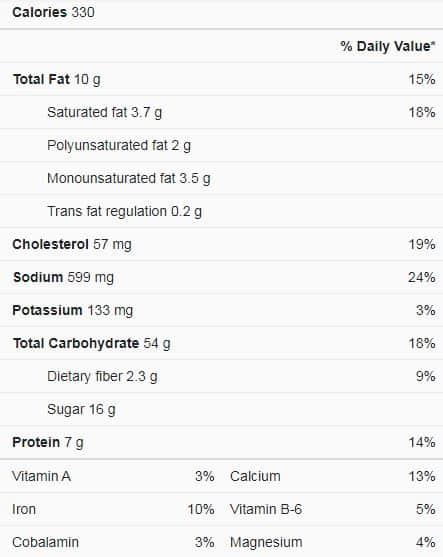Click the Sugar 16 g entry
This screenshot has height=557, width=443.
81,410
